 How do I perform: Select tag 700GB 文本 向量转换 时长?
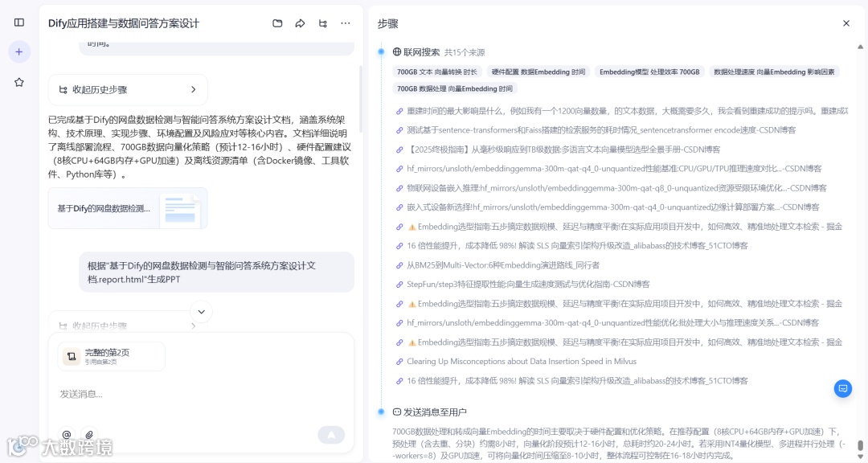point(436,72)
